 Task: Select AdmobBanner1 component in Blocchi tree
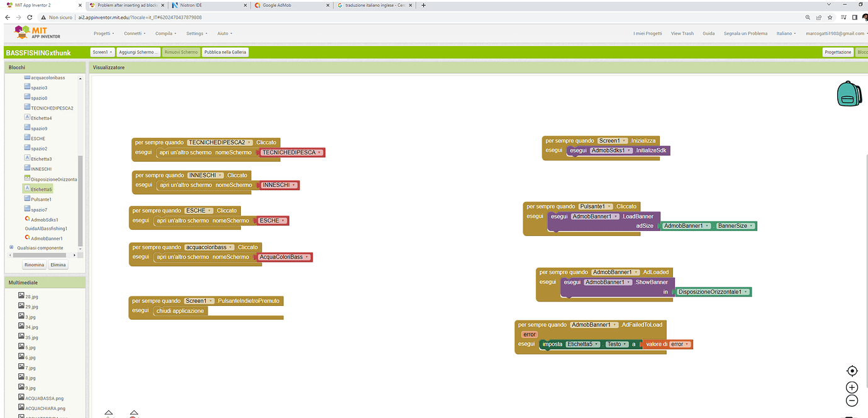click(46, 239)
